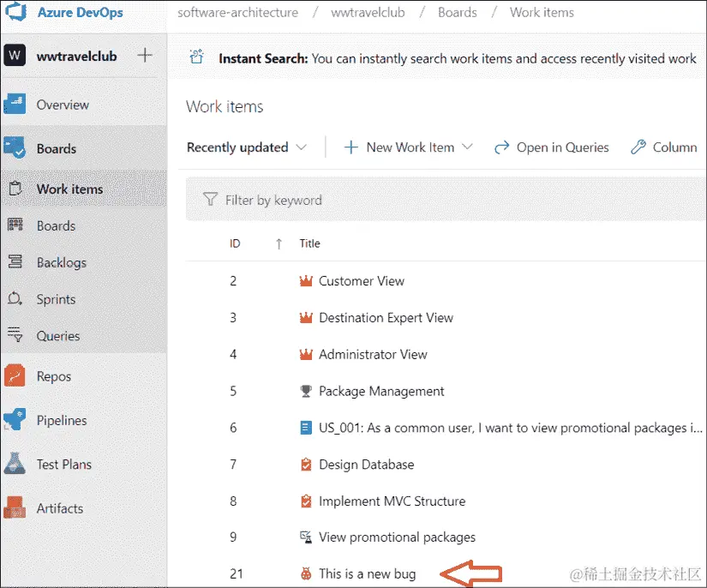Open the Overview hub icon
Screen dimensions: 707x588
15,105
